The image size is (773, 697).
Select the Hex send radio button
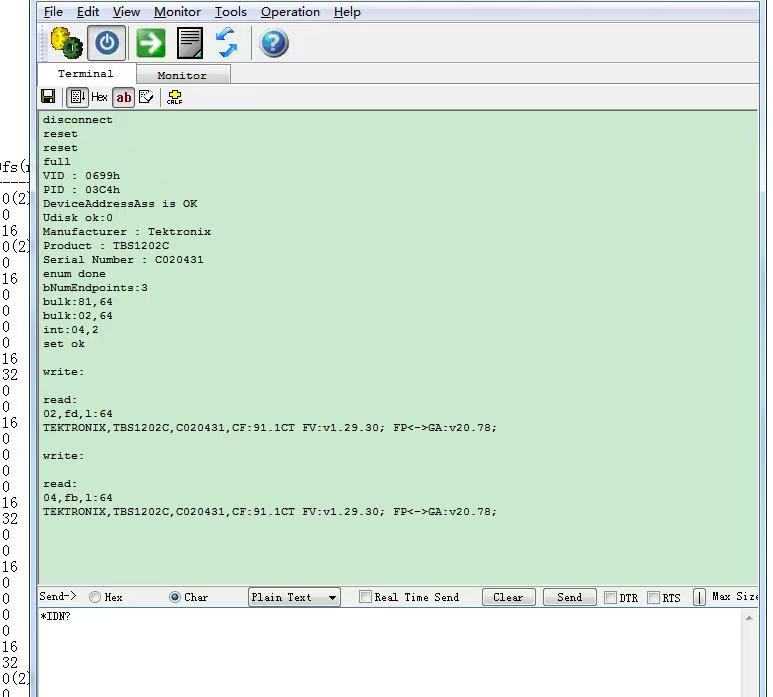click(95, 597)
